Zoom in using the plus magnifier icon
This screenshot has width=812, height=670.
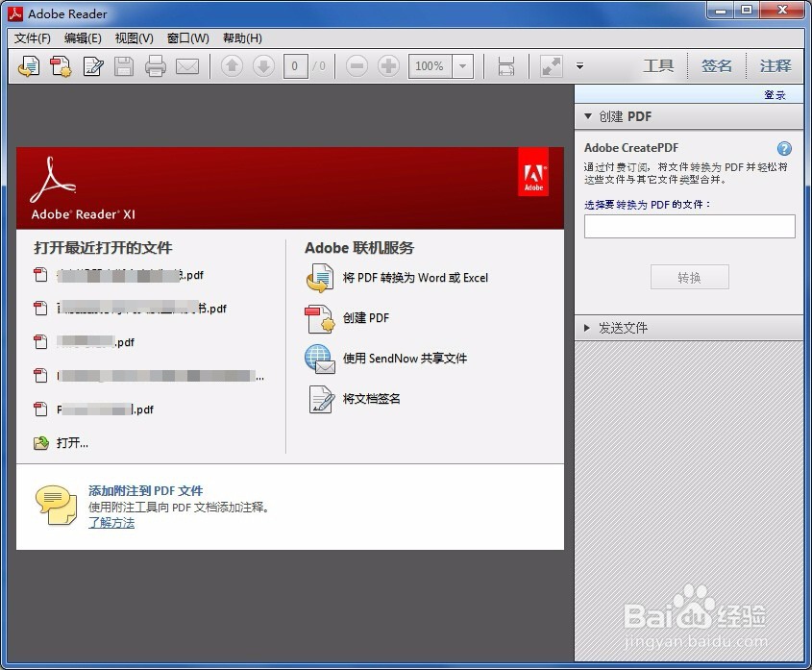(x=388, y=66)
